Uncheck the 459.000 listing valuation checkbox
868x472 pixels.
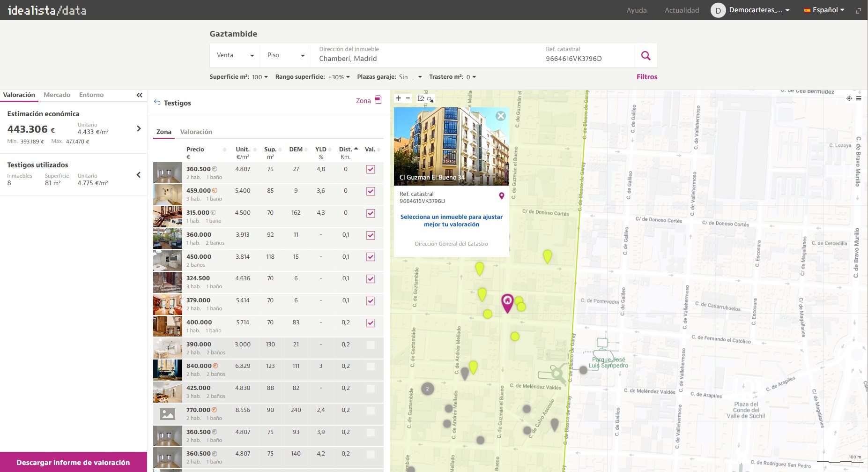click(371, 191)
